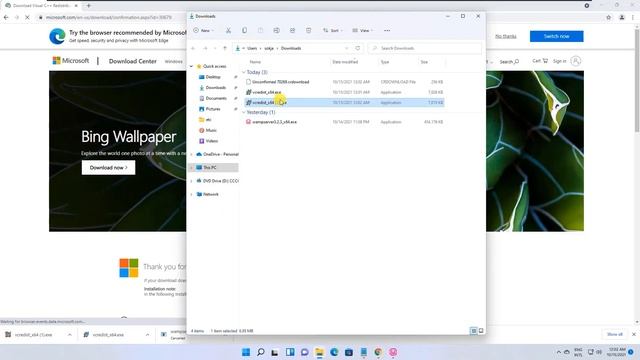Select OneDrive - Personal in navigation pane
The height and width of the screenshot is (360, 640).
click(x=220, y=154)
